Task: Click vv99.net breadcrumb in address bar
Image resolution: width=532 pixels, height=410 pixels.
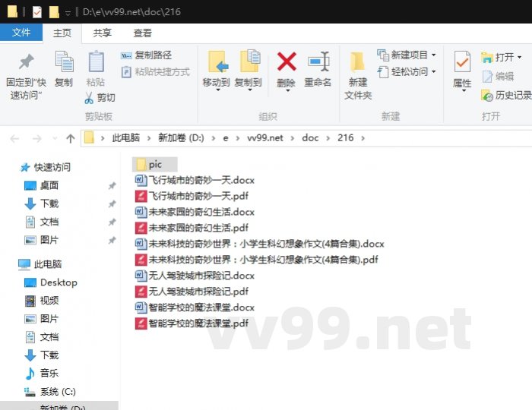Action: 265,138
